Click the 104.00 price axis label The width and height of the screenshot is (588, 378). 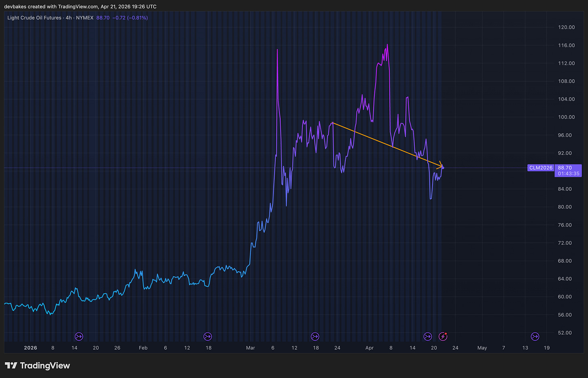pos(566,99)
